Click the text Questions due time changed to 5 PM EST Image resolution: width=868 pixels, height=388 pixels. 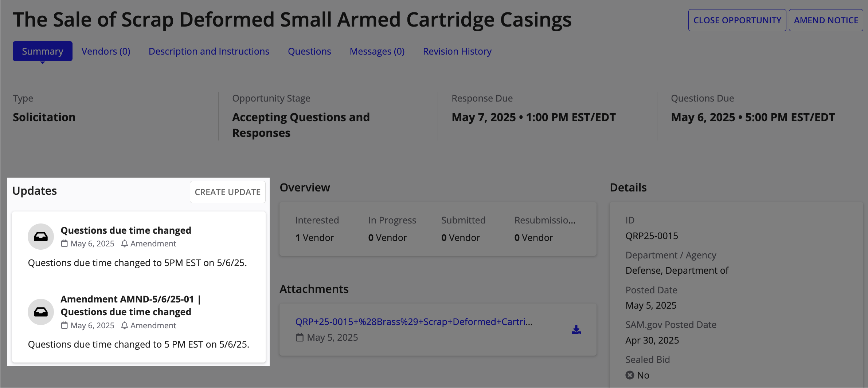coord(139,344)
